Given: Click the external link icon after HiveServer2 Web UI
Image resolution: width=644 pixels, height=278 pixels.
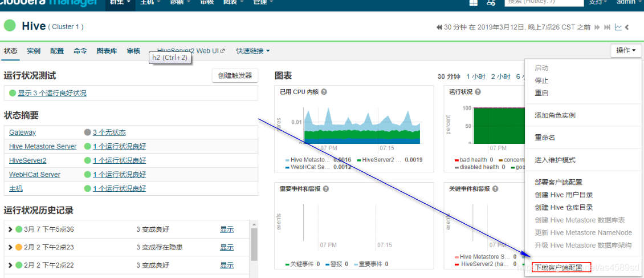Looking at the screenshot, I should pyautogui.click(x=223, y=51).
